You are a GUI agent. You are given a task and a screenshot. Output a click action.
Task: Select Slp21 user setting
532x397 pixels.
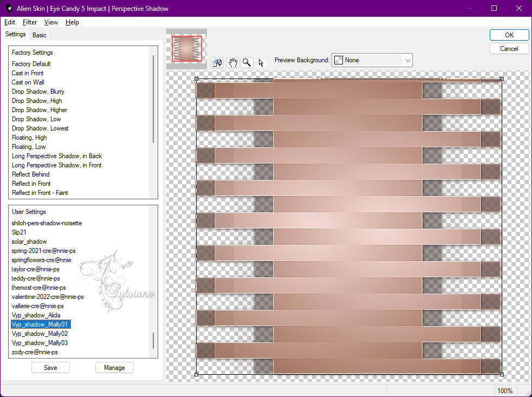(x=19, y=232)
